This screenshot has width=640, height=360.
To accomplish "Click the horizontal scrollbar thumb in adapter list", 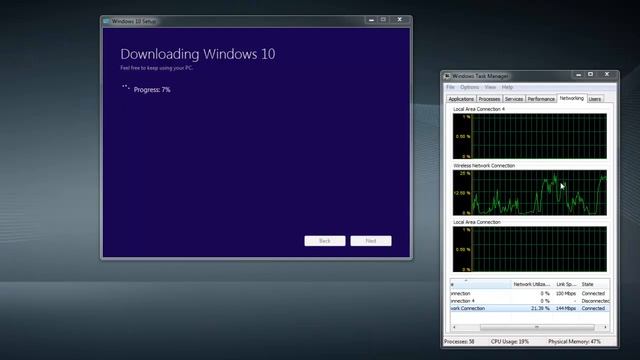I will click(x=537, y=327).
